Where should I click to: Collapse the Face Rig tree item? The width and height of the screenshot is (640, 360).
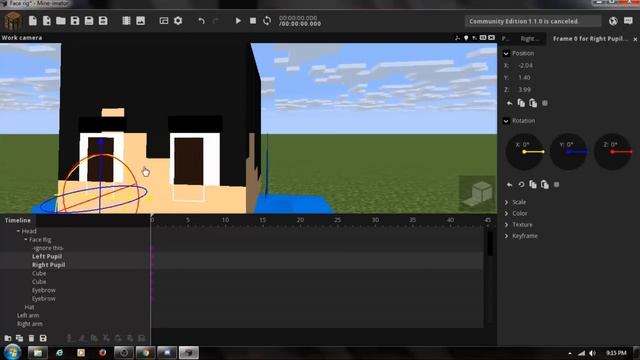click(26, 240)
